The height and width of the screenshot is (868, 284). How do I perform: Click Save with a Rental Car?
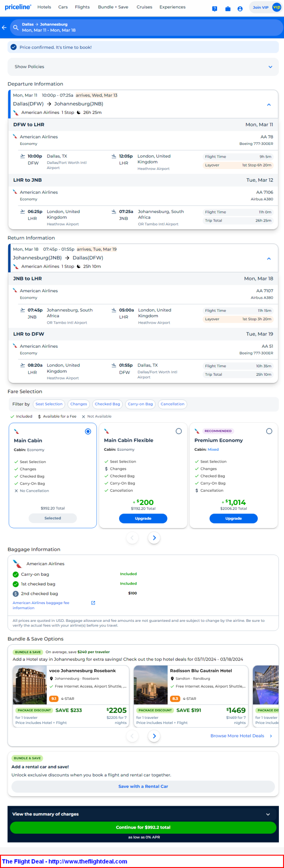pyautogui.click(x=143, y=786)
